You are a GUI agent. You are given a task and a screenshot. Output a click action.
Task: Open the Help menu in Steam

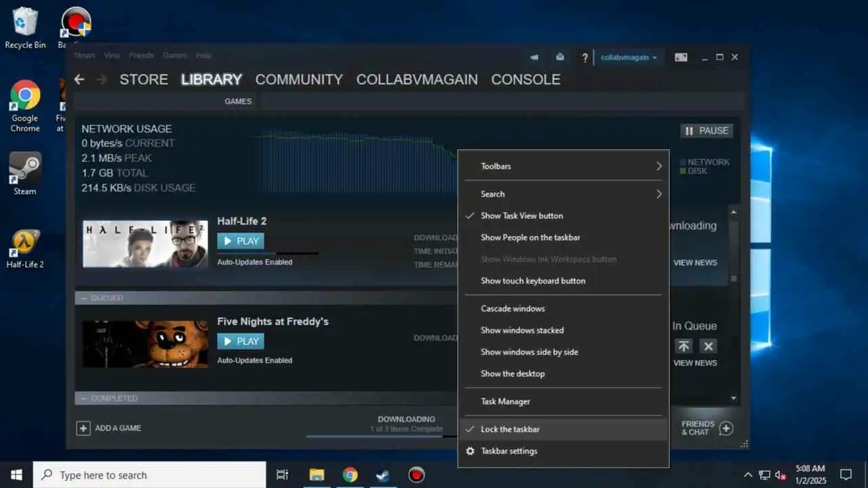(x=203, y=56)
